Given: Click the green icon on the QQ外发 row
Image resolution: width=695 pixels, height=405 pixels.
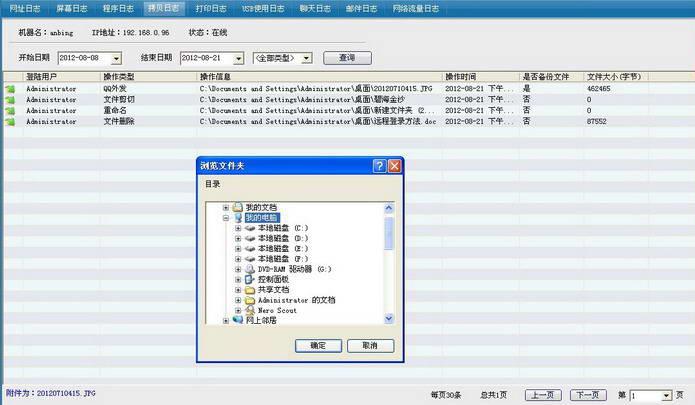Looking at the screenshot, I should coord(10,89).
